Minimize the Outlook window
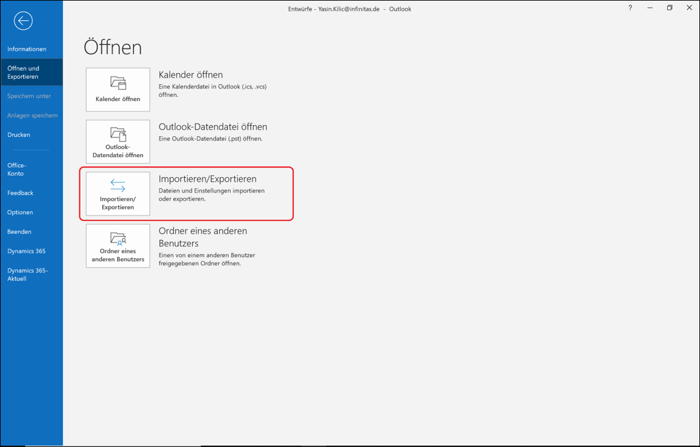Viewport: 700px width, 447px height. [650, 8]
